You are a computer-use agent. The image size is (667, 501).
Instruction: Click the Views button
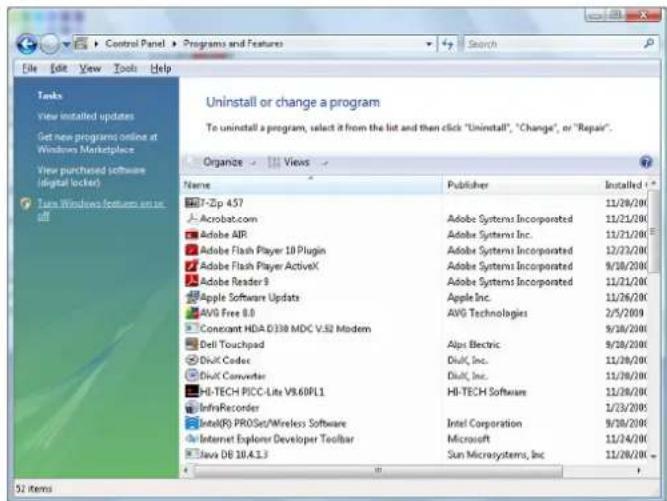(x=288, y=162)
